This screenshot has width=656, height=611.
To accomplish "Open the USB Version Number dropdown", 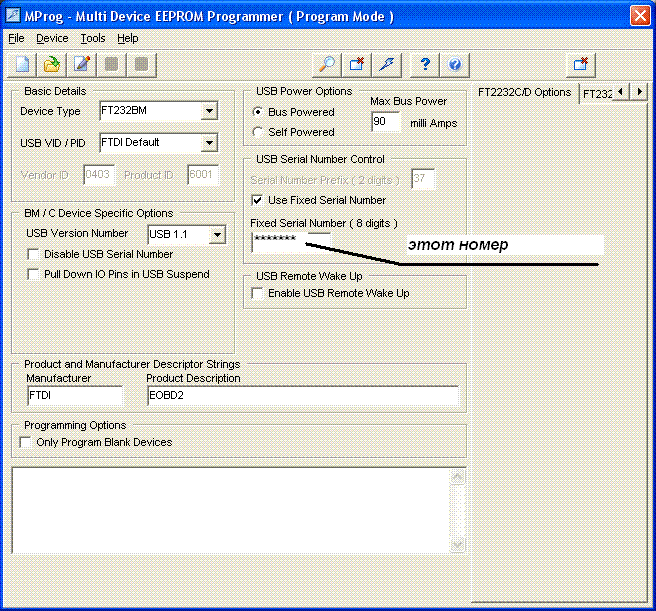I will click(217, 235).
